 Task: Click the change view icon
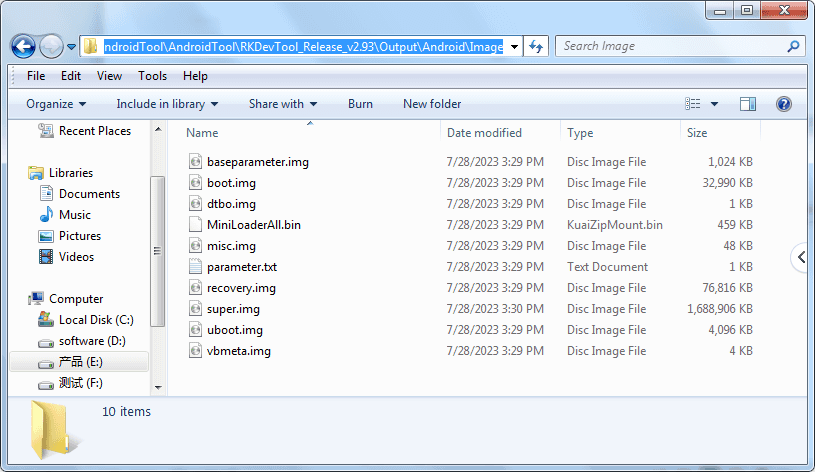(693, 104)
